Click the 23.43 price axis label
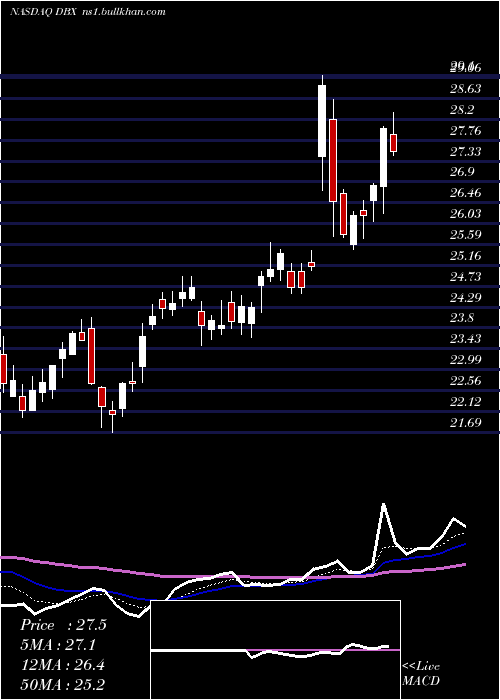Screen dimensions: 500x700 click(466, 339)
